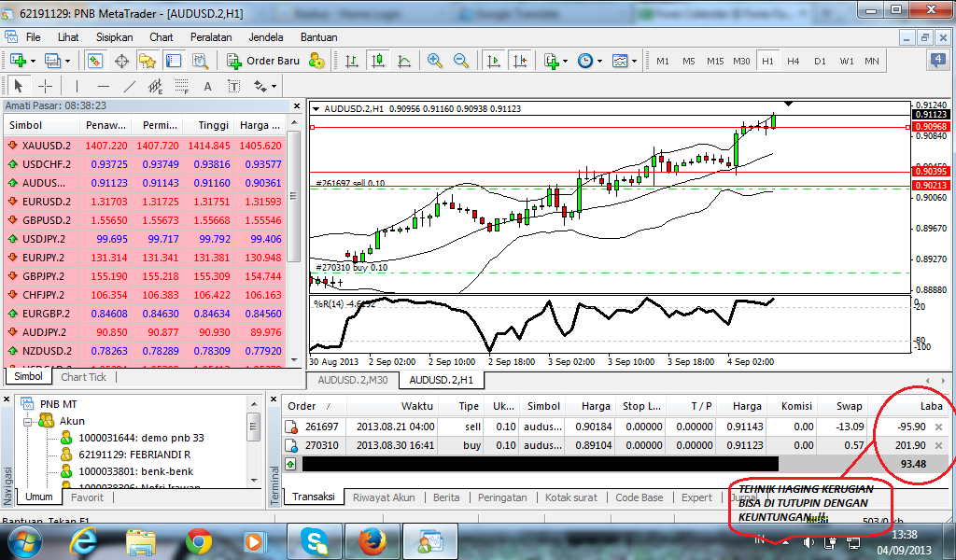Select the text label tool
Screen dimensions: 956x560
tap(234, 86)
